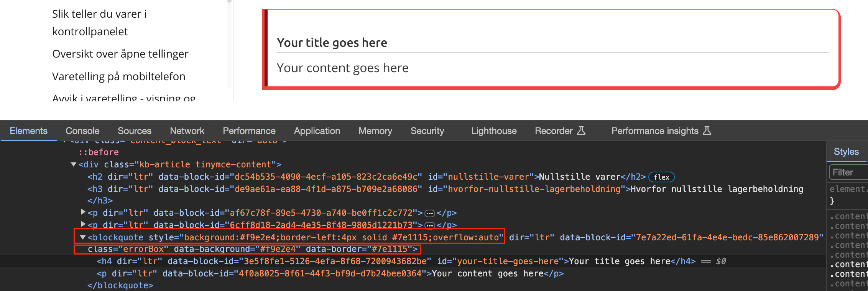Expand ellipsis in second collapsed p element
Viewport: 868px width, 291px height.
pyautogui.click(x=429, y=225)
